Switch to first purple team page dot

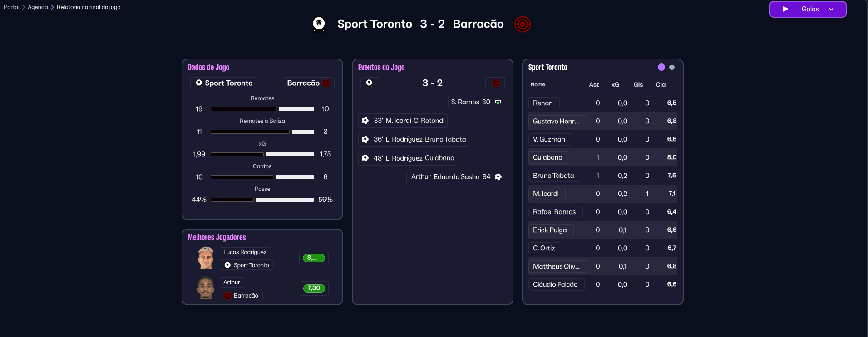tap(661, 67)
